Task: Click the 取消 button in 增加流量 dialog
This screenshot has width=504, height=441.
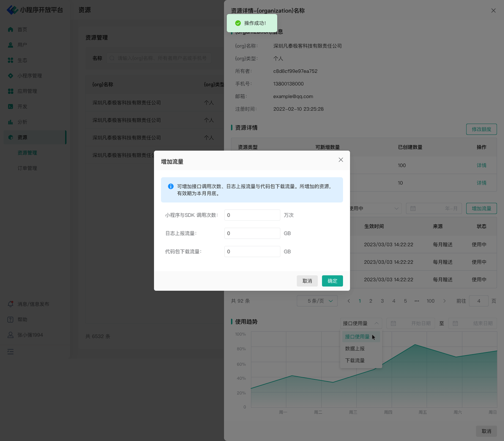Action: click(307, 281)
